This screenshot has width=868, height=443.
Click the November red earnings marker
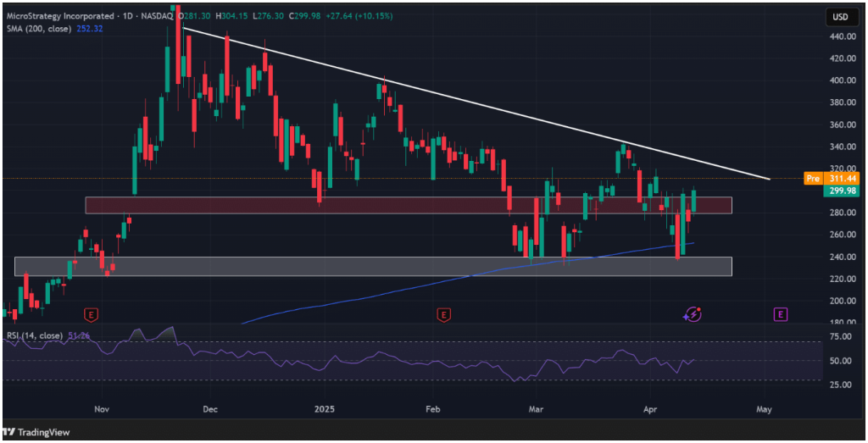92,314
